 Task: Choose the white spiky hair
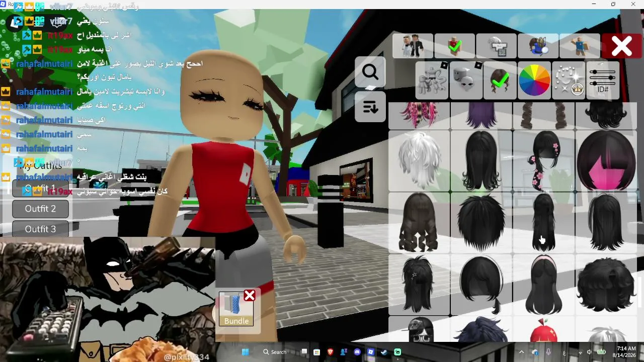[x=419, y=160]
